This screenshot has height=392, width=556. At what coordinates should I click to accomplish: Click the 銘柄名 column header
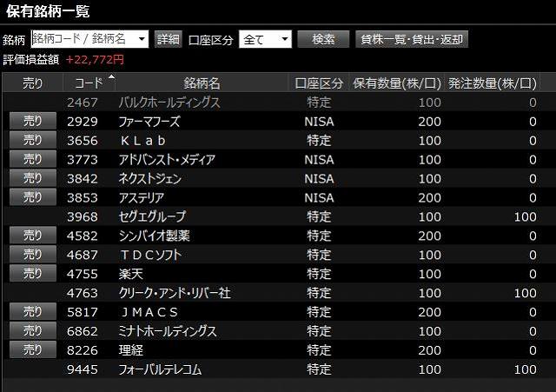tap(202, 83)
